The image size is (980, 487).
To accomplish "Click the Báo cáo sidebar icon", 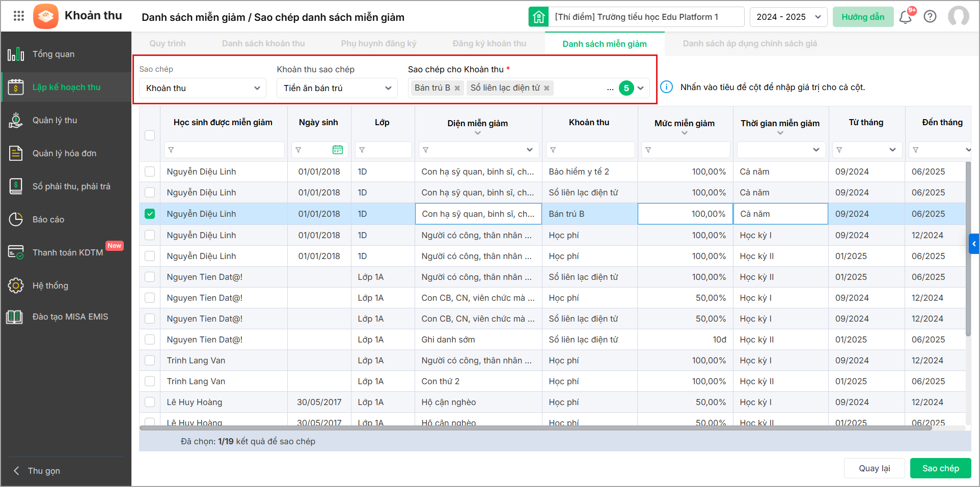I will coord(16,219).
